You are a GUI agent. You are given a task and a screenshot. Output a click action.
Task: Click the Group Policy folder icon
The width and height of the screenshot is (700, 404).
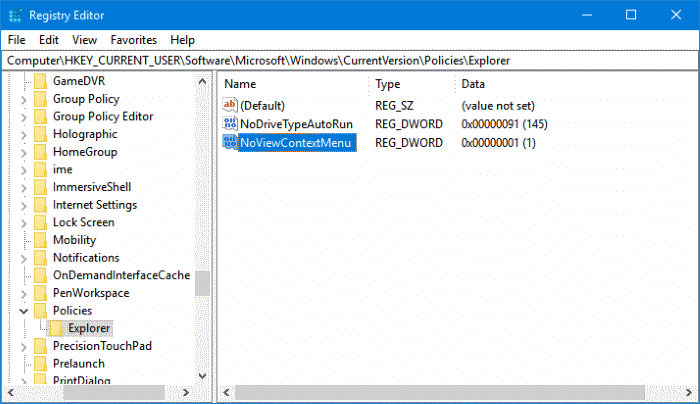(40, 99)
